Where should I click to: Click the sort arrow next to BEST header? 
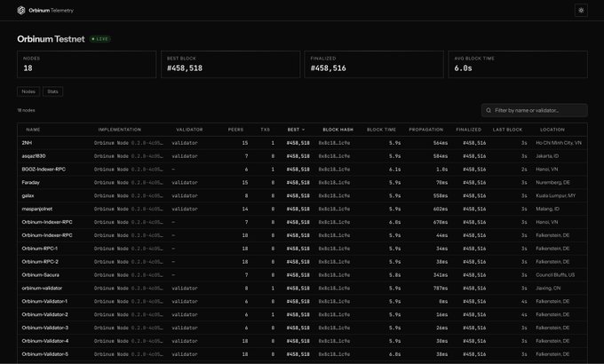tap(303, 130)
